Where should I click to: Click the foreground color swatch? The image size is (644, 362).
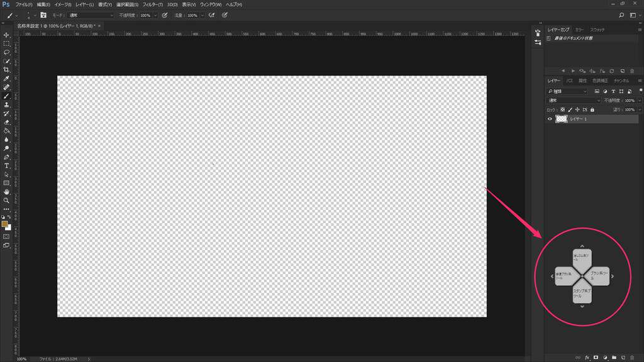(5, 224)
